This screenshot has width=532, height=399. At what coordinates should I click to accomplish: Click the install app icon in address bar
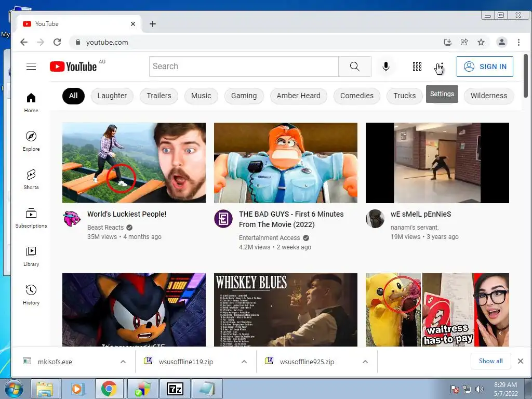[448, 42]
